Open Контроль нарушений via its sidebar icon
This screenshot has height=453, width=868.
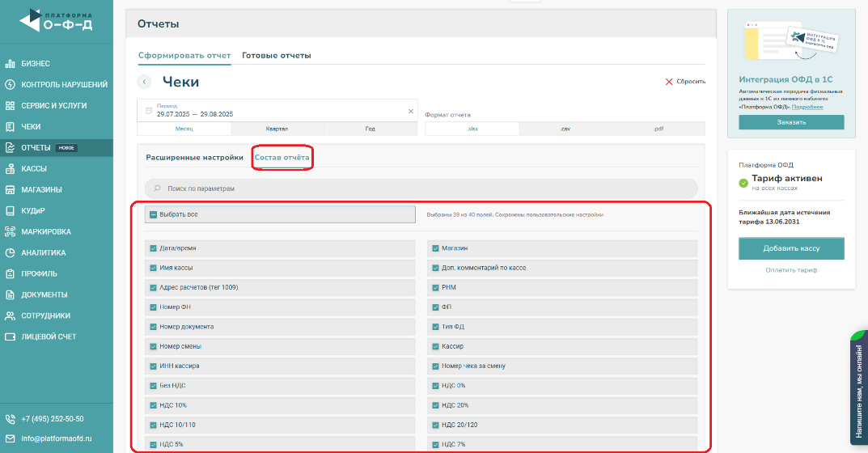coord(11,84)
